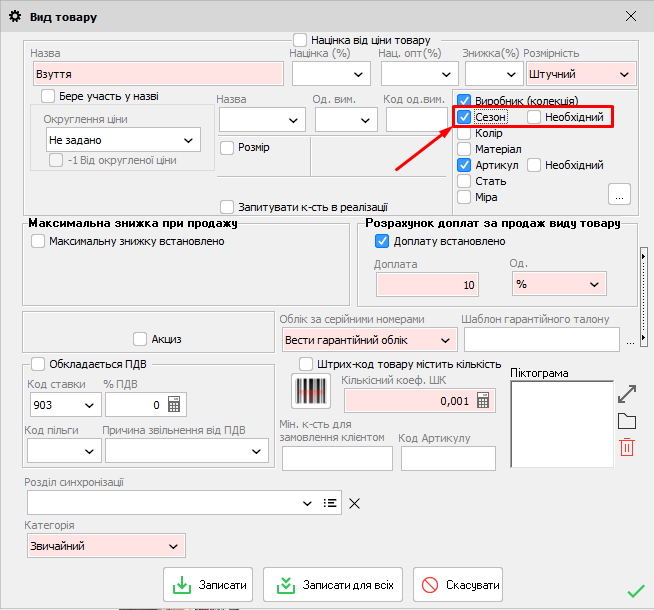Viewport: 654px width, 610px height.
Task: Uncheck the Сезон checkbox
Action: click(x=465, y=117)
